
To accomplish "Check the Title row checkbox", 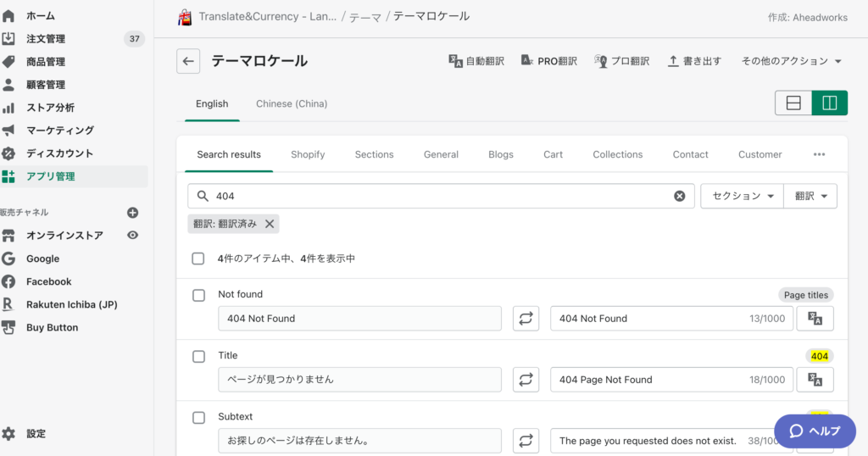I will click(x=198, y=356).
